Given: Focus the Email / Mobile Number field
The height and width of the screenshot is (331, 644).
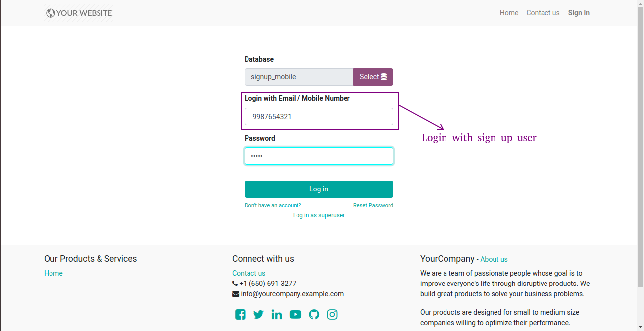Looking at the screenshot, I should [x=319, y=117].
